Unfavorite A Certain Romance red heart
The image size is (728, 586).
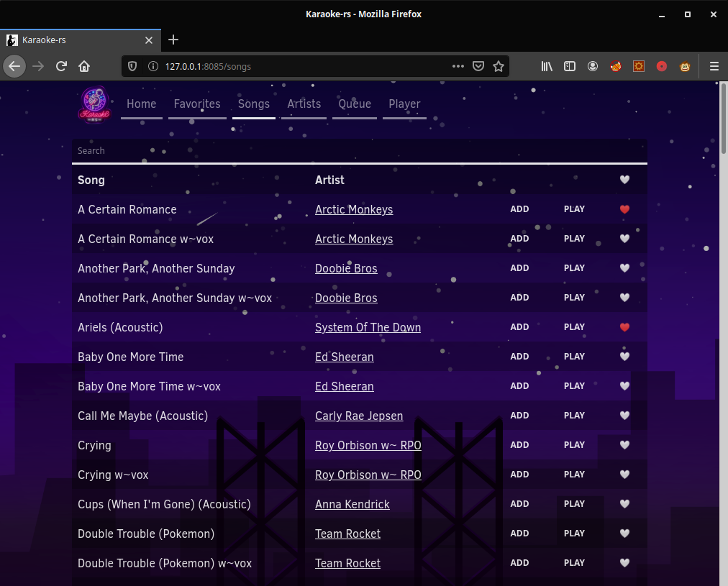tap(624, 209)
